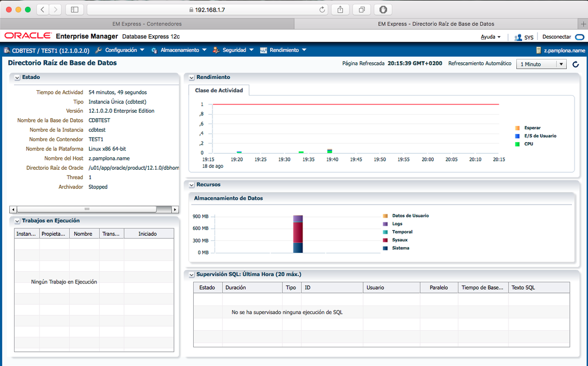This screenshot has width=588, height=366.
Task: Click the Oracle cloud logout icon
Action: tap(579, 37)
